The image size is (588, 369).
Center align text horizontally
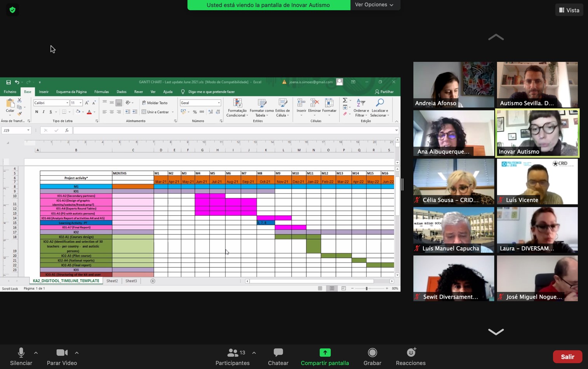(111, 112)
